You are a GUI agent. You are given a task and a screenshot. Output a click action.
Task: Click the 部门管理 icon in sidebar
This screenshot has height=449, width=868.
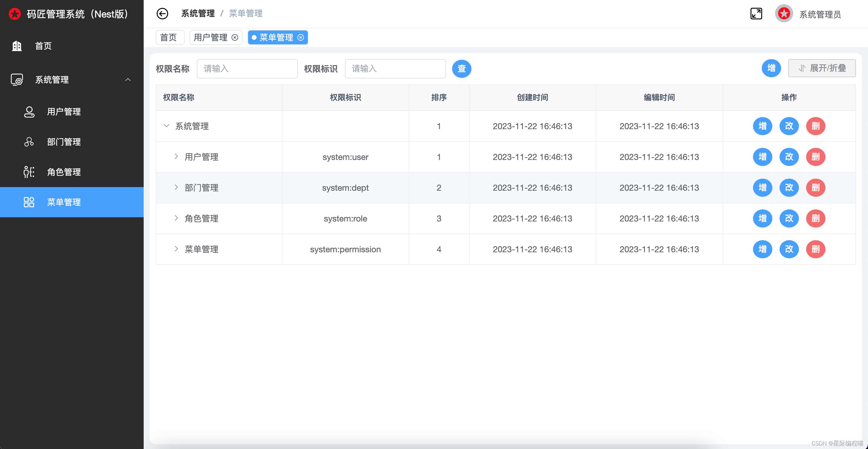click(29, 142)
